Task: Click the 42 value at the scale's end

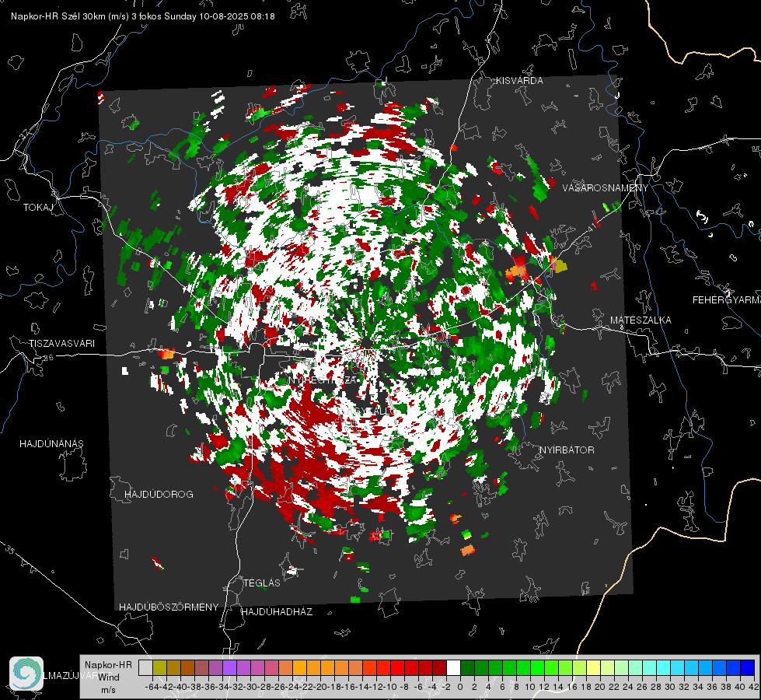Action: click(x=754, y=687)
